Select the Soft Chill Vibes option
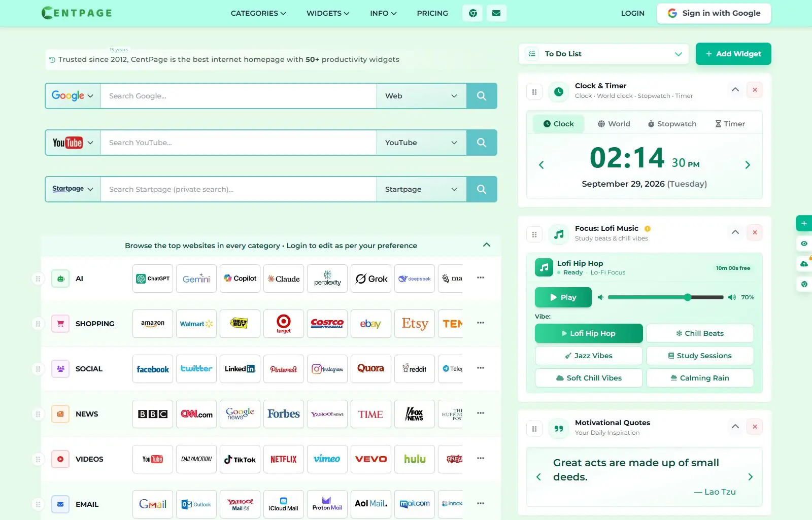 coord(589,378)
